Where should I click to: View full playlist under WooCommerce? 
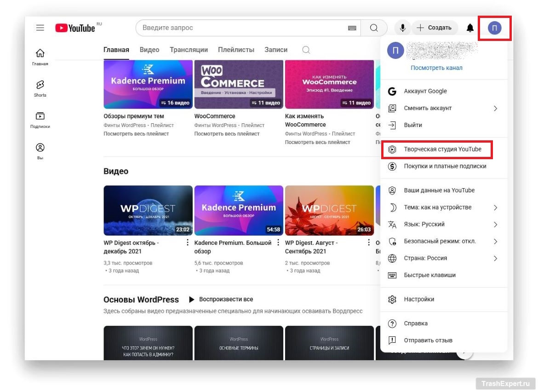(x=227, y=134)
